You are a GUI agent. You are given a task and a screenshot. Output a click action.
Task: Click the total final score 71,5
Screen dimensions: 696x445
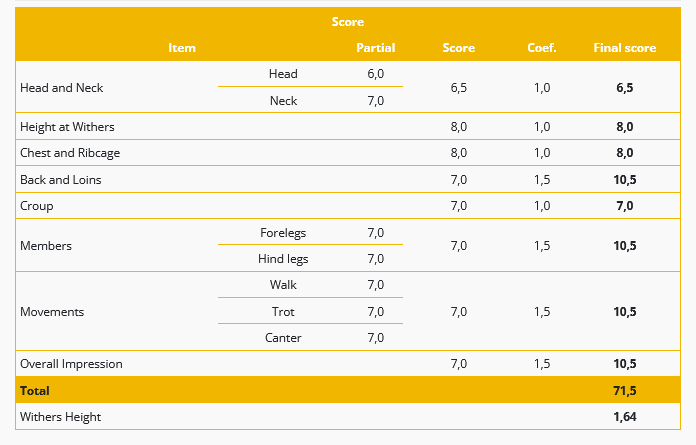[x=625, y=390]
